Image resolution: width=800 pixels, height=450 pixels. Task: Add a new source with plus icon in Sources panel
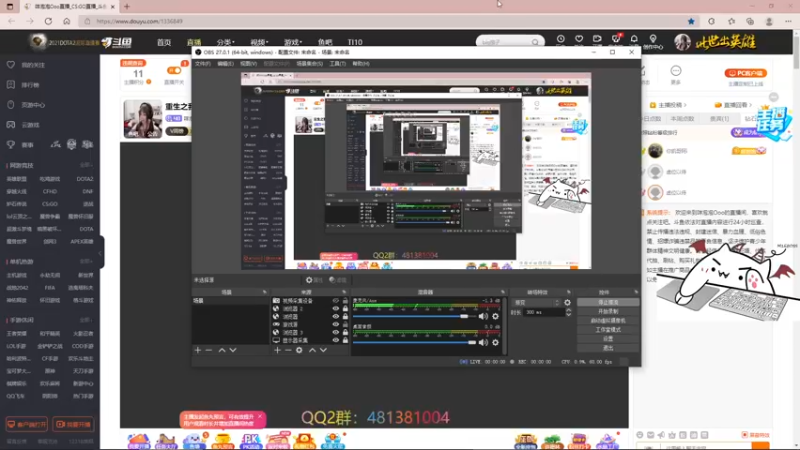pyautogui.click(x=277, y=350)
